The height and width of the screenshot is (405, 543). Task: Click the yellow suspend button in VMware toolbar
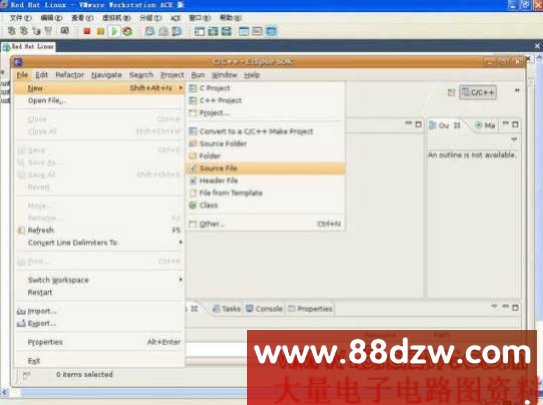pos(100,32)
